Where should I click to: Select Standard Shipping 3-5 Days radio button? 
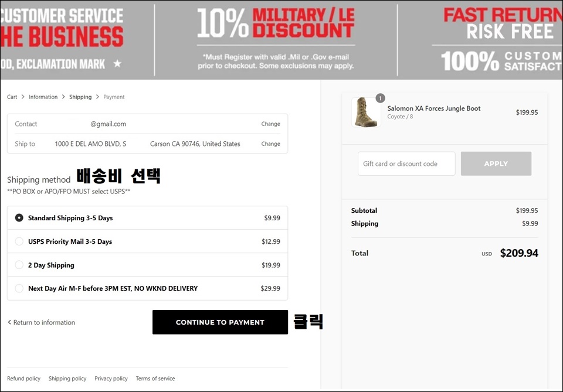point(19,218)
